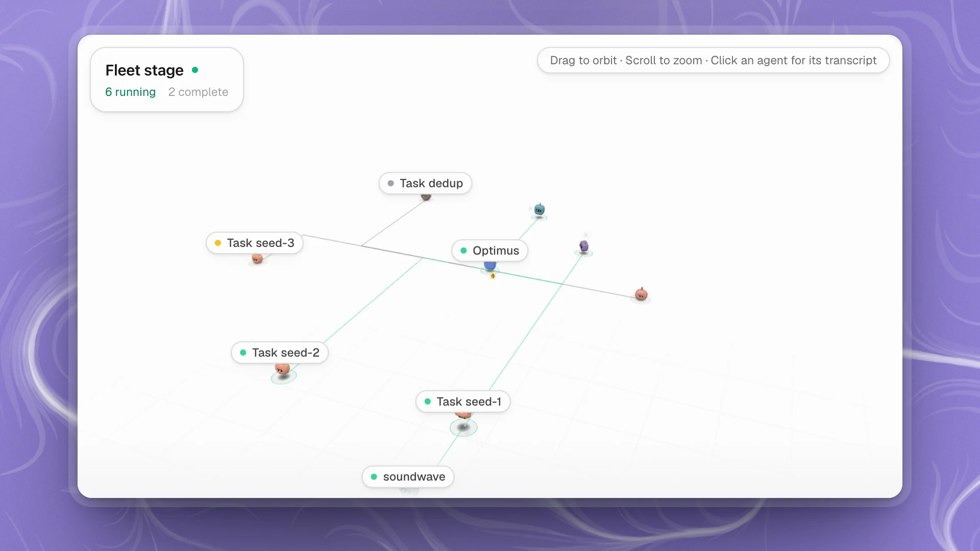The image size is (980, 551).
Task: Click the green status dot beside Fleet stage
Action: [x=195, y=70]
